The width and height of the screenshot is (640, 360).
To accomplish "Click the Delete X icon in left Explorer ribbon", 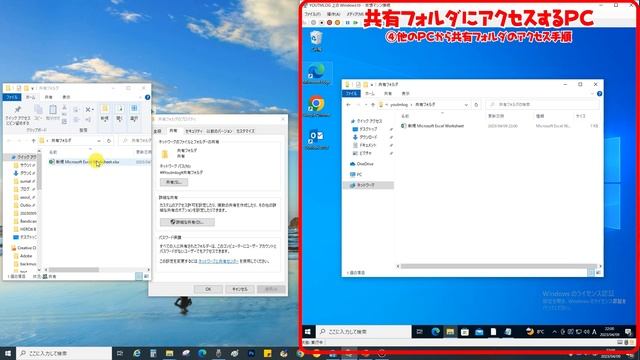I will [89, 109].
